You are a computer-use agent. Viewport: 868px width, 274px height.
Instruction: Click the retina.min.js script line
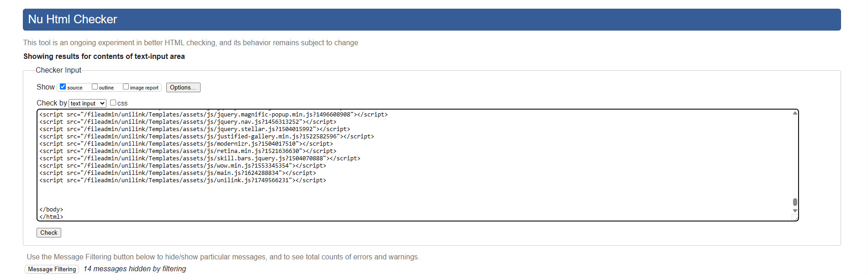pos(188,151)
